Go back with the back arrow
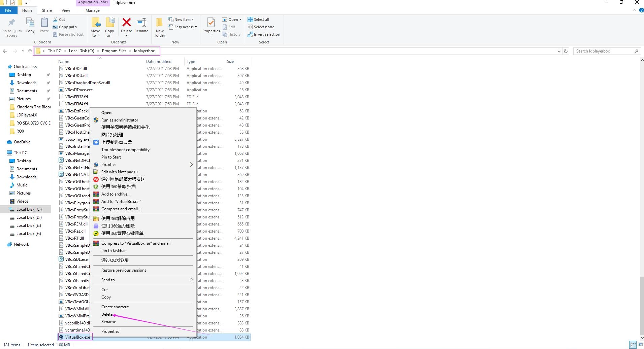644x349 pixels. click(5, 51)
